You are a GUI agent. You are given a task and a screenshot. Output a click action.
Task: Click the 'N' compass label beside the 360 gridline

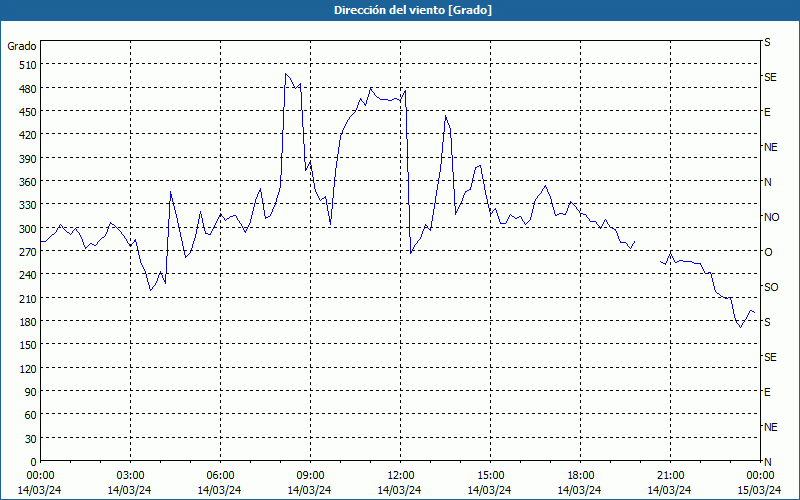point(768,182)
